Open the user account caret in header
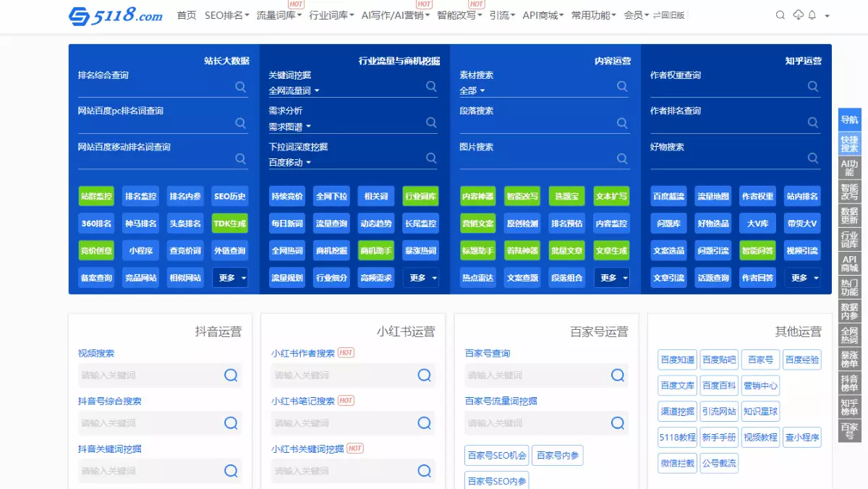868x489 pixels. click(x=827, y=16)
